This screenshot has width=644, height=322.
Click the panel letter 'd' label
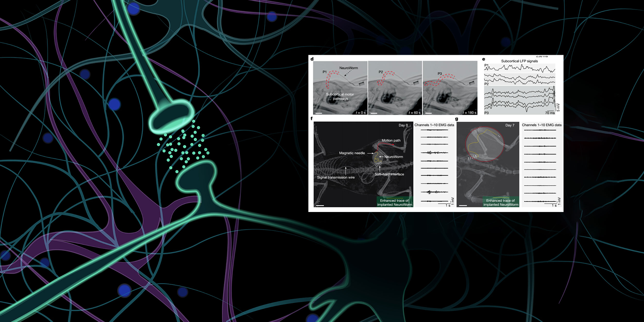tap(312, 59)
